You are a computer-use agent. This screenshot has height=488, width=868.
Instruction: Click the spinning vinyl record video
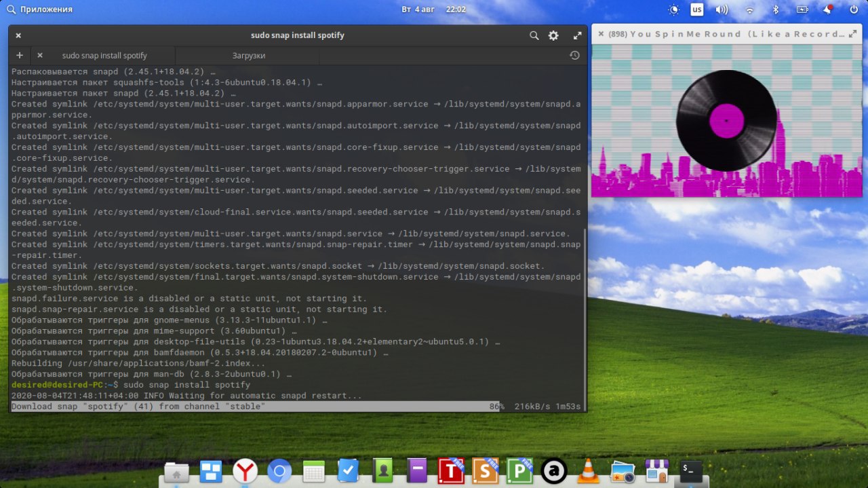726,121
